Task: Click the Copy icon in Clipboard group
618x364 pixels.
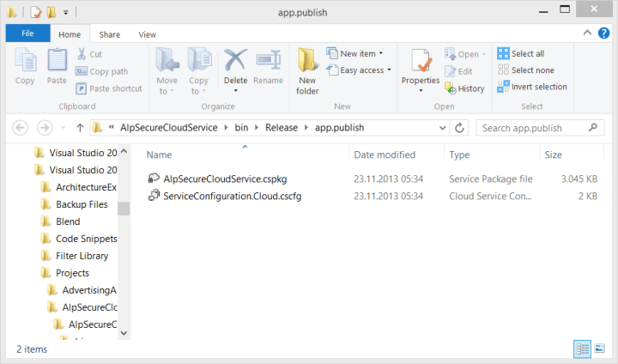Action: click(x=25, y=69)
